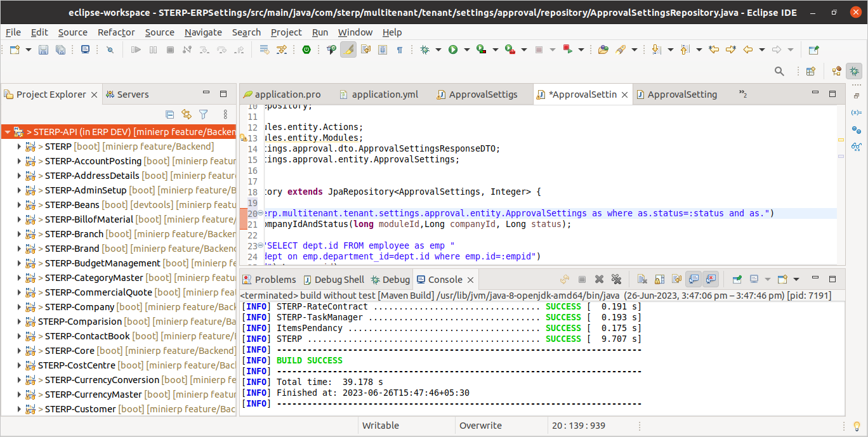Click the Clear Console icon
This screenshot has height=437, width=868.
tap(642, 279)
